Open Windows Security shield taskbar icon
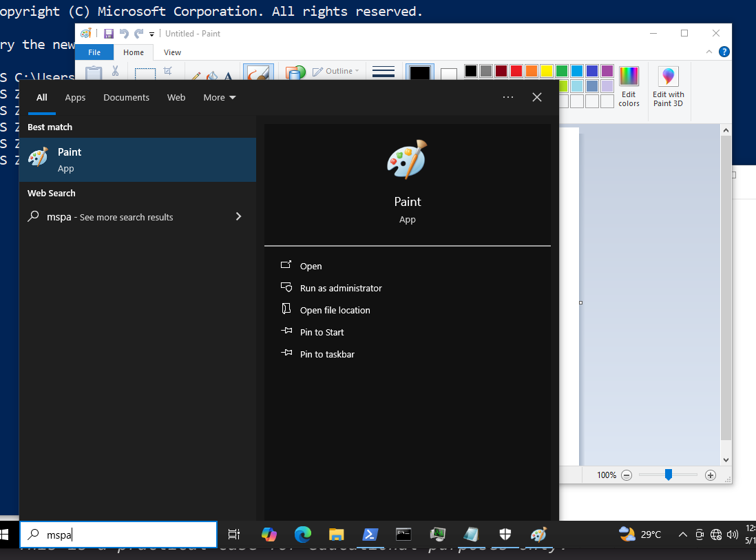 click(x=505, y=535)
